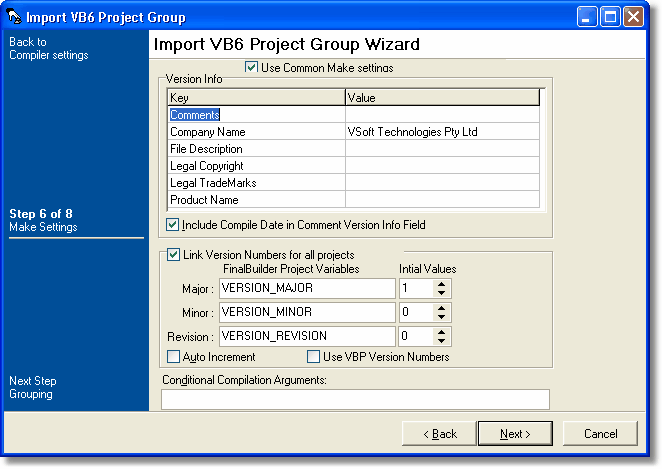Maximize the Import VB6 Project Group window
This screenshot has height=469, width=662.
[610, 17]
